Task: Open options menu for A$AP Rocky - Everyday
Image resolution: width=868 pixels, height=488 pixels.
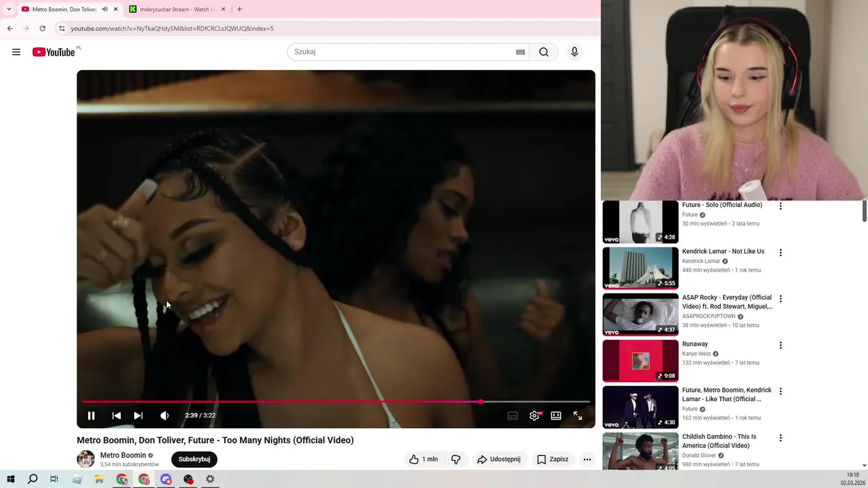Action: (781, 299)
